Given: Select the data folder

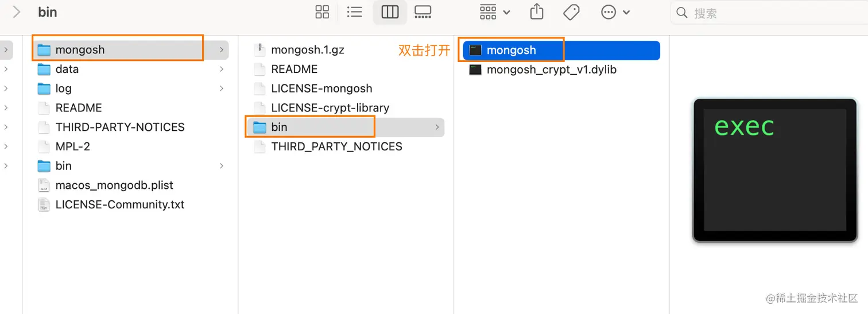Looking at the screenshot, I should point(131,69).
